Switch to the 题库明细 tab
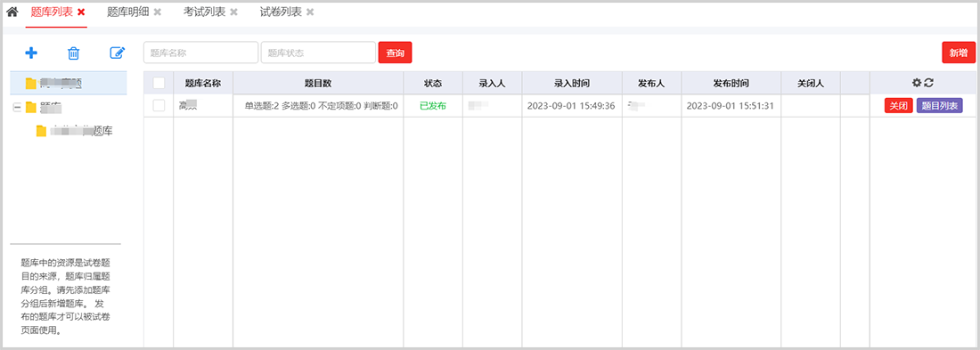This screenshot has width=980, height=350. 128,12
